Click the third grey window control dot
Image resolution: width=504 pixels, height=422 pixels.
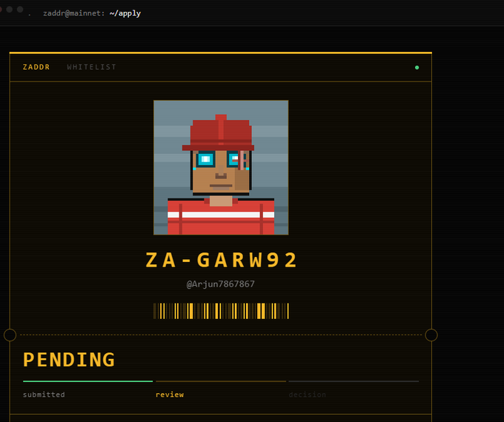pos(20,10)
